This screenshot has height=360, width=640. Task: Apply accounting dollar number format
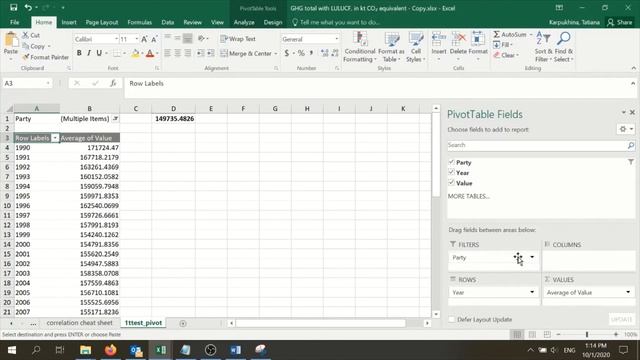287,53
